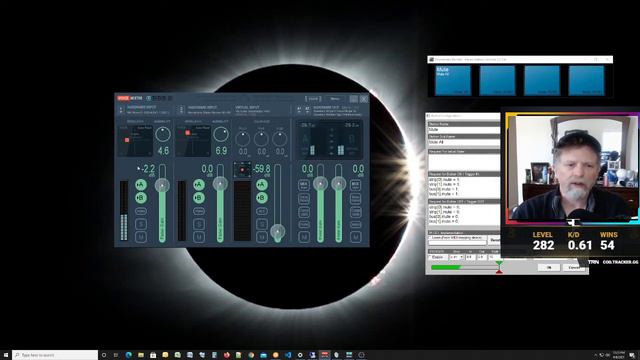Toggle bus B on the virtual input
The image size is (640, 360).
(x=262, y=198)
